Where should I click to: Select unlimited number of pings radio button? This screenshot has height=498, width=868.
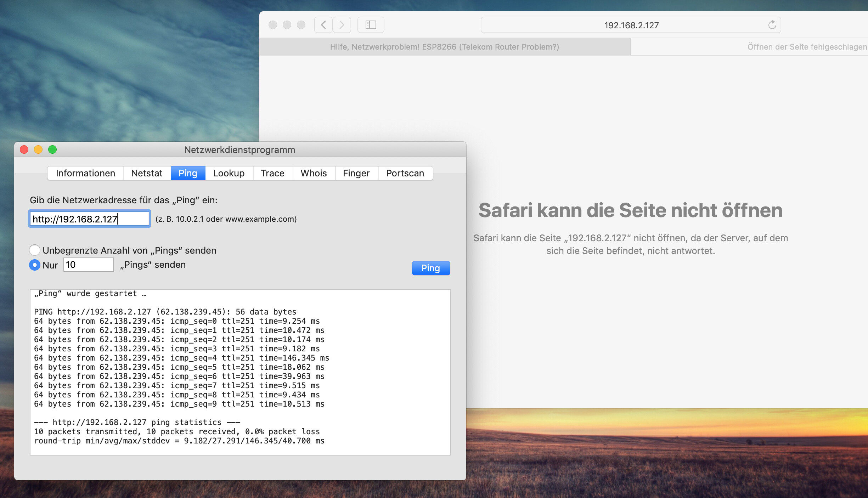pos(35,250)
